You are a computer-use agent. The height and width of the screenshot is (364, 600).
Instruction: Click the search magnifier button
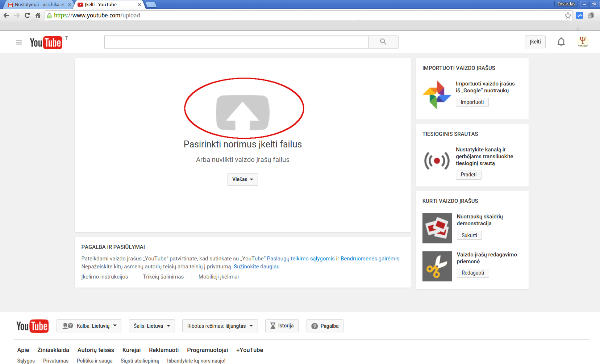[x=383, y=42]
